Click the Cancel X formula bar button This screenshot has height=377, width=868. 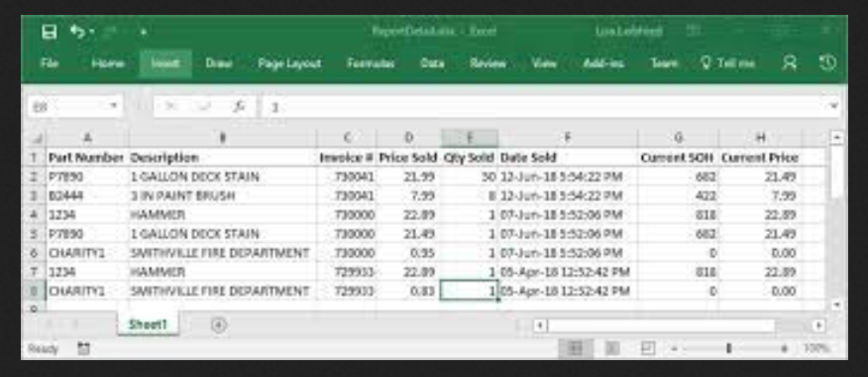(170, 106)
